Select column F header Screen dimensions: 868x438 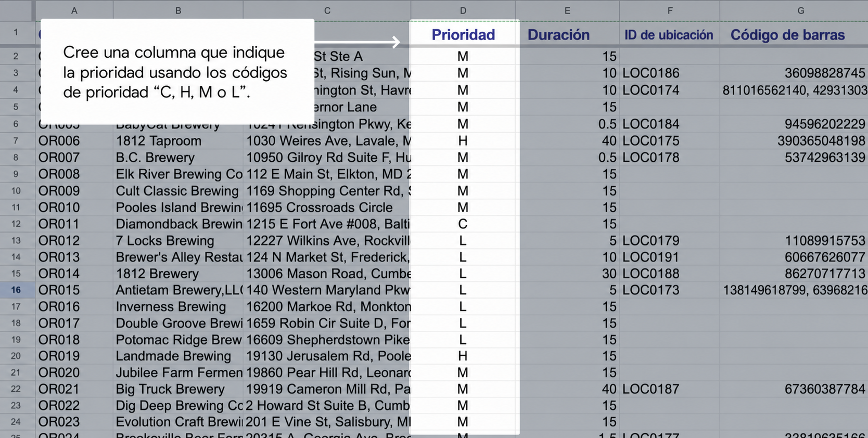[670, 10]
